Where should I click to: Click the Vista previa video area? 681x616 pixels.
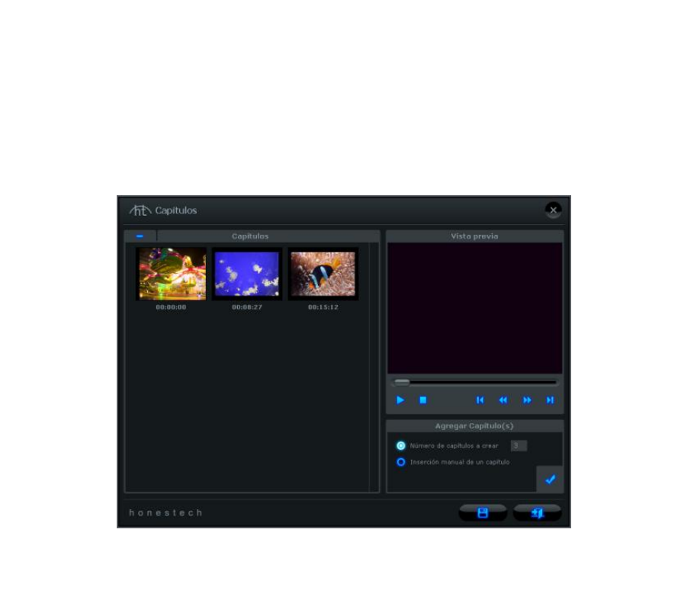pos(474,308)
